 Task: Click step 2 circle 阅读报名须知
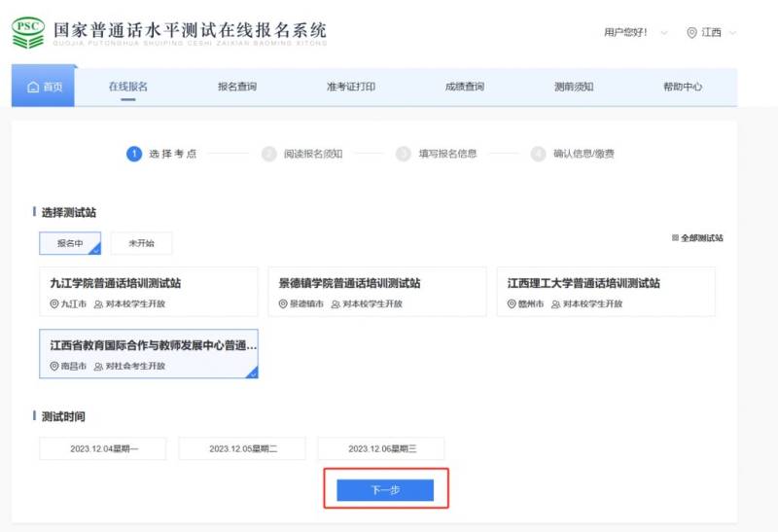[x=269, y=154]
